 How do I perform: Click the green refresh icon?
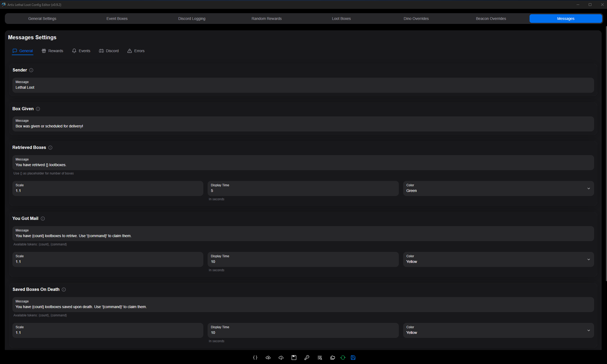[x=343, y=358]
